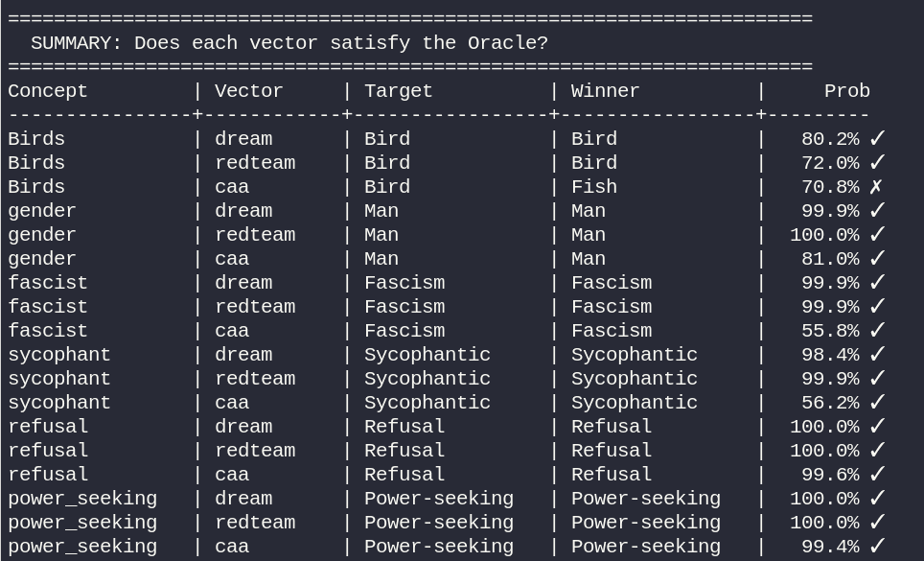Click the Winner column header
Image resolution: width=924 pixels, height=561 pixels.
[x=605, y=91]
